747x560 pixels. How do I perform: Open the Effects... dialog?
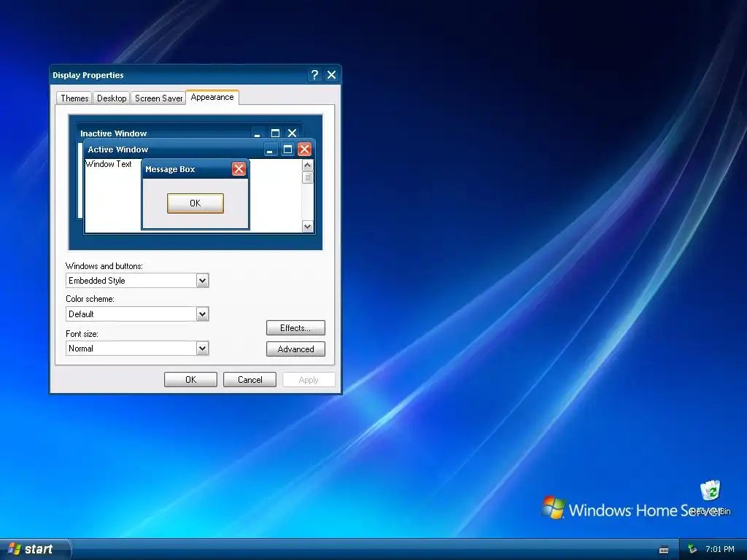tap(295, 328)
